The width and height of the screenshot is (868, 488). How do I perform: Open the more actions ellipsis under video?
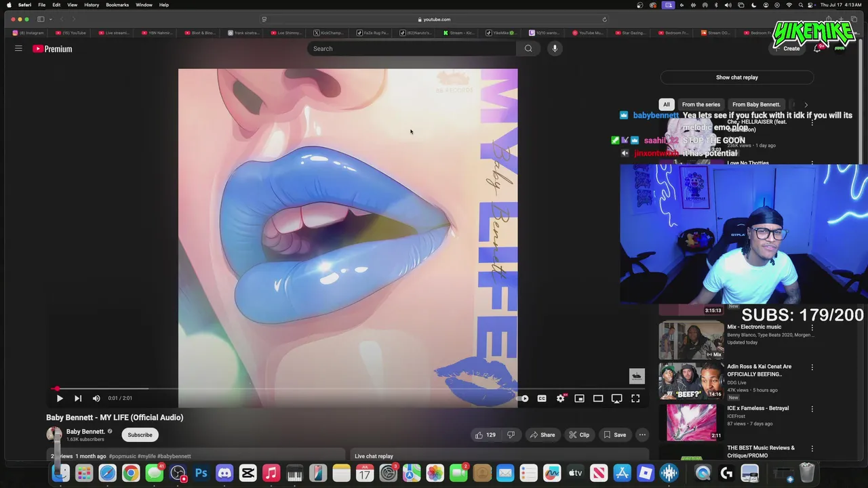[642, 435]
